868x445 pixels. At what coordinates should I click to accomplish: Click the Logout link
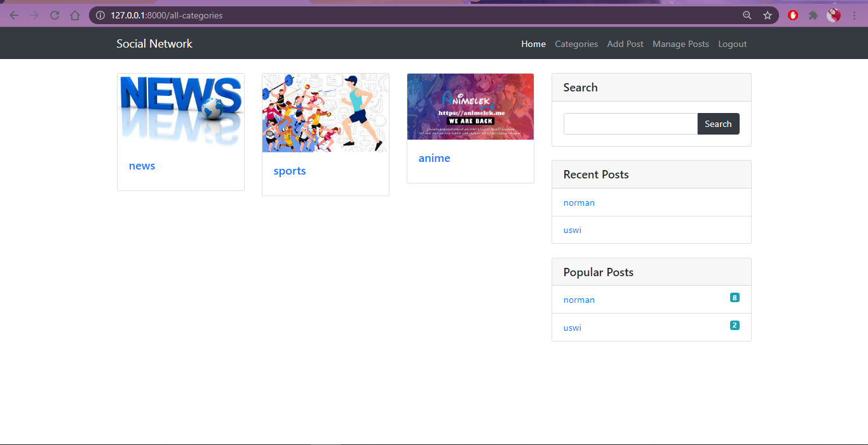tap(732, 44)
